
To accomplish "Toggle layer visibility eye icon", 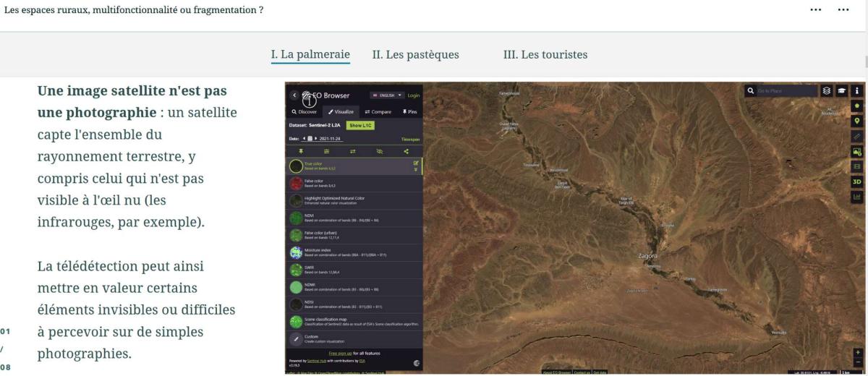I will (x=380, y=151).
